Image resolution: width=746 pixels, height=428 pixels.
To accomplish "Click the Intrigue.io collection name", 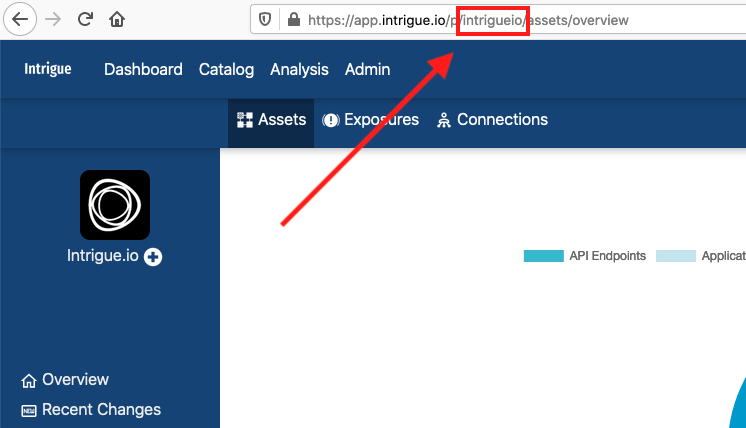I will pos(103,256).
